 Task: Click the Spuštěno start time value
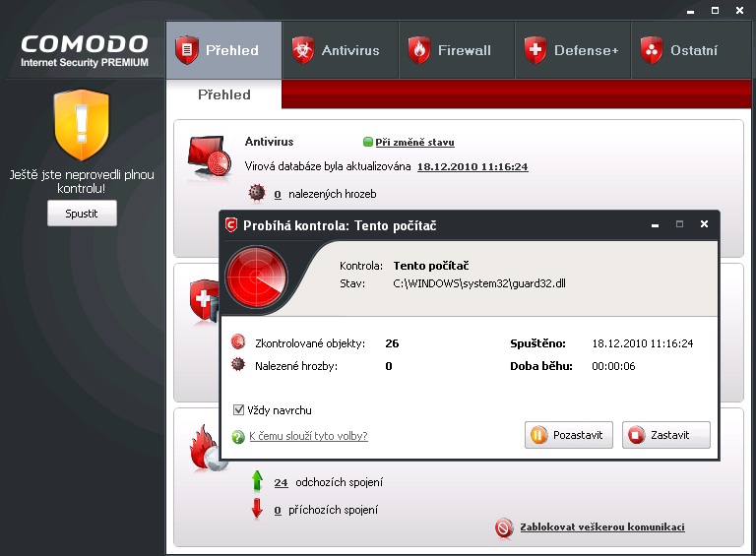pyautogui.click(x=642, y=343)
